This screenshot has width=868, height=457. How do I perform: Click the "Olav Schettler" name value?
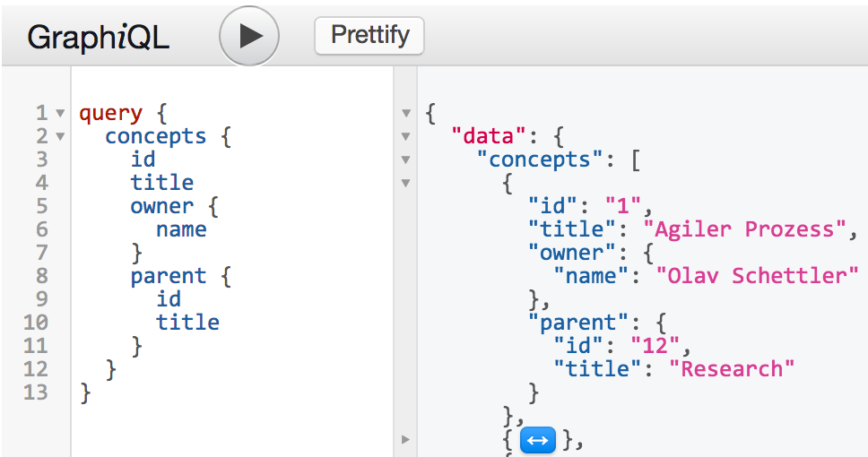(x=758, y=275)
